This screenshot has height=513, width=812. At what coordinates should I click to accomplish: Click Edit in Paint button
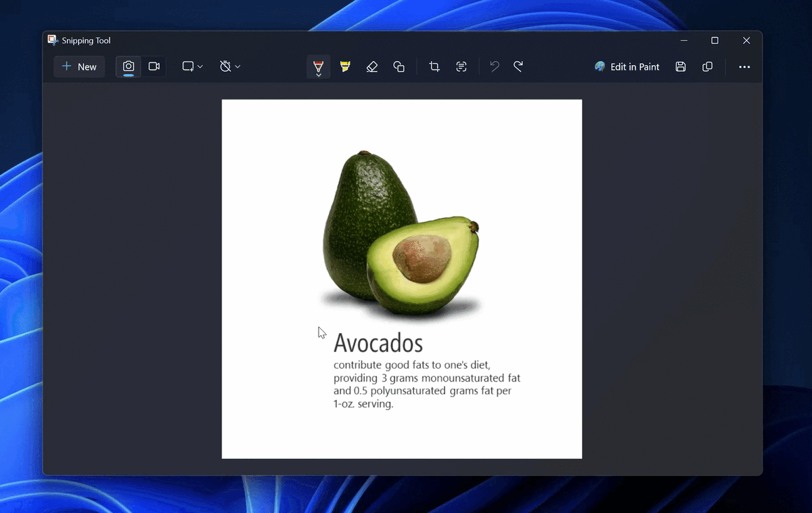pyautogui.click(x=627, y=66)
